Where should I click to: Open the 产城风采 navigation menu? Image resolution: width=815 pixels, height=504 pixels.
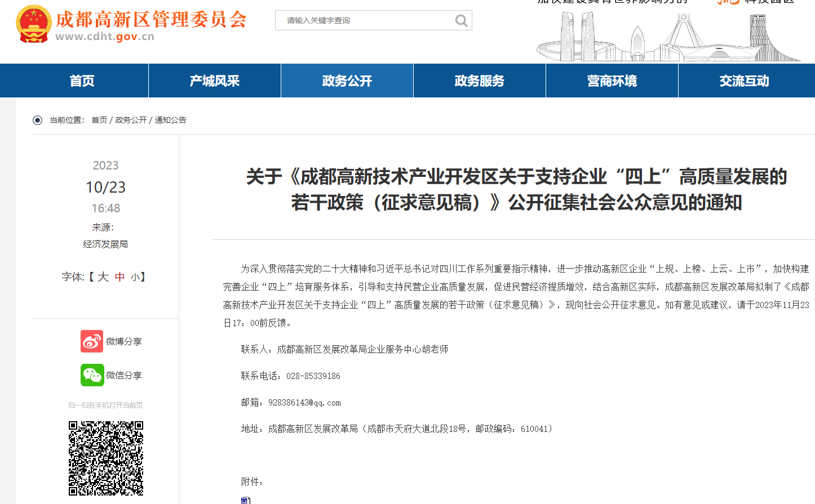coord(215,81)
